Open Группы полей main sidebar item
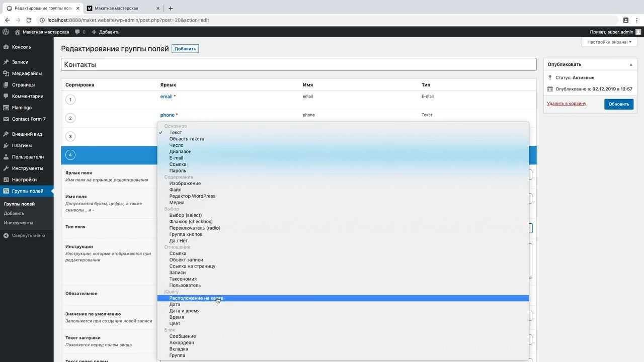 click(27, 191)
